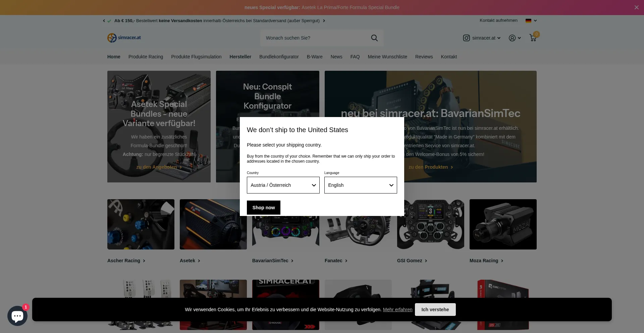Open Produkte Flugsimulation menu
The image size is (644, 333).
(196, 57)
